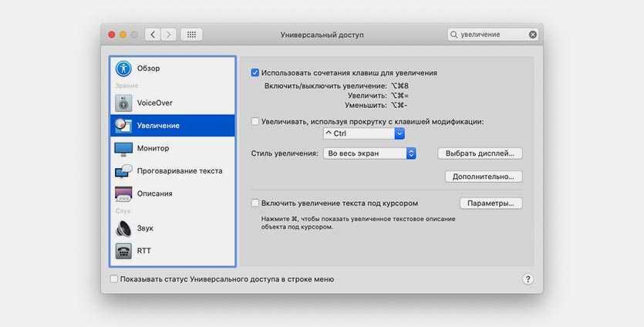Click the Параметры button
644x327 pixels.
491,204
